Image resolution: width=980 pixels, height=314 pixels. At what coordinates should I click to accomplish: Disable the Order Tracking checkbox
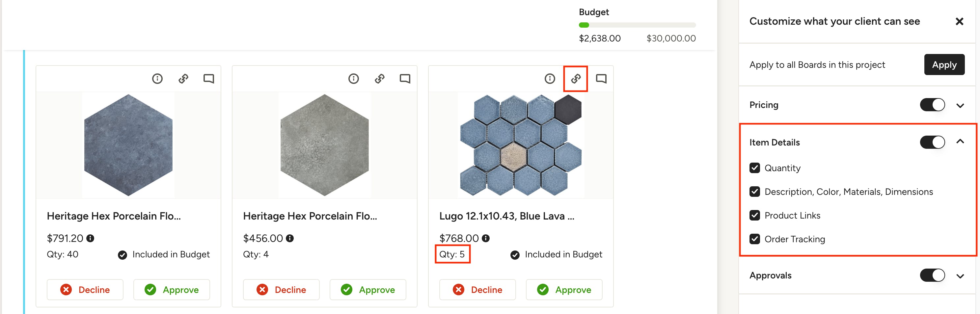(755, 239)
